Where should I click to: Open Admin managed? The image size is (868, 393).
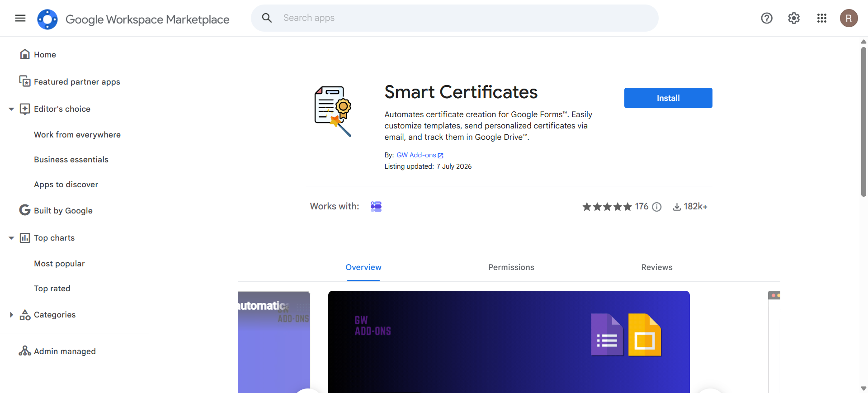65,351
